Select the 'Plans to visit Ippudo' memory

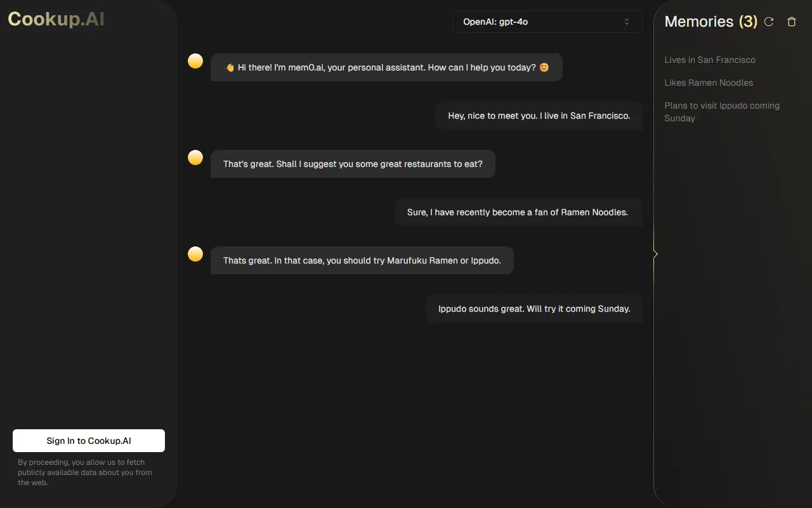click(x=722, y=112)
